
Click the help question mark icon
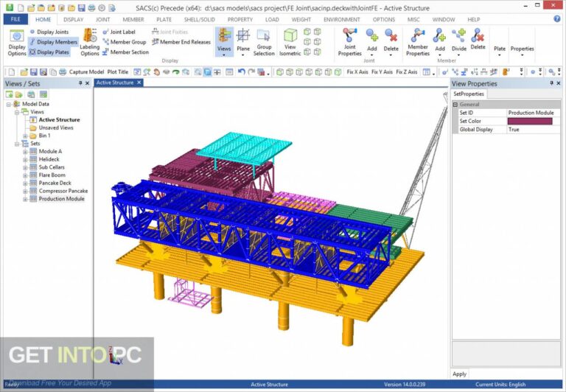click(557, 18)
